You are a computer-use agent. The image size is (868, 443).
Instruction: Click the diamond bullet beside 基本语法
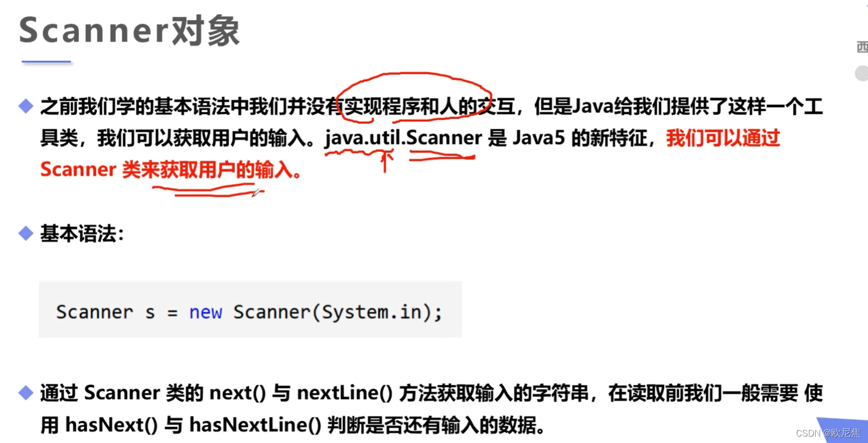point(26,233)
